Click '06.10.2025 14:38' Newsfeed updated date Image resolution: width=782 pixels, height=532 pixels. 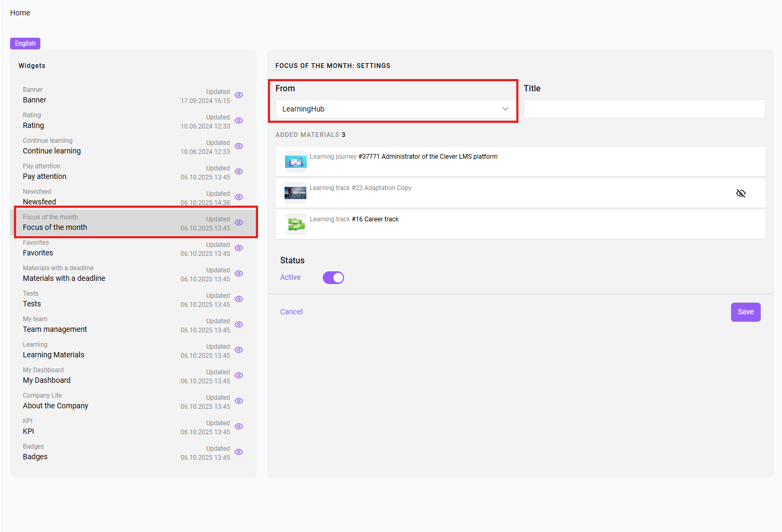tap(205, 203)
